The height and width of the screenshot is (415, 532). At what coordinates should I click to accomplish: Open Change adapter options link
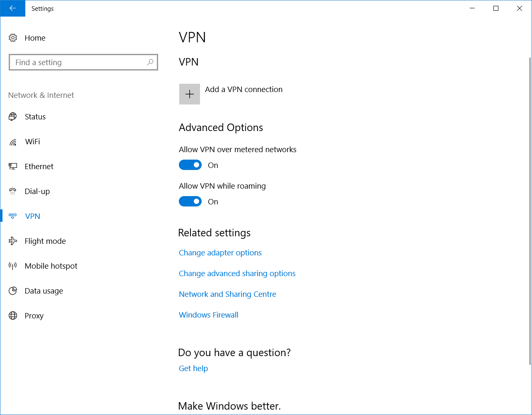pos(220,252)
